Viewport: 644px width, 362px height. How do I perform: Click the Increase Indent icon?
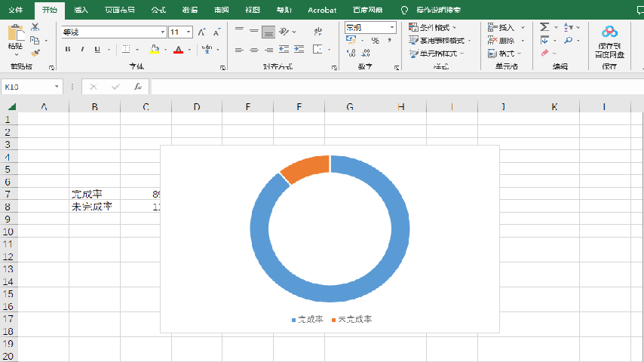pos(299,50)
